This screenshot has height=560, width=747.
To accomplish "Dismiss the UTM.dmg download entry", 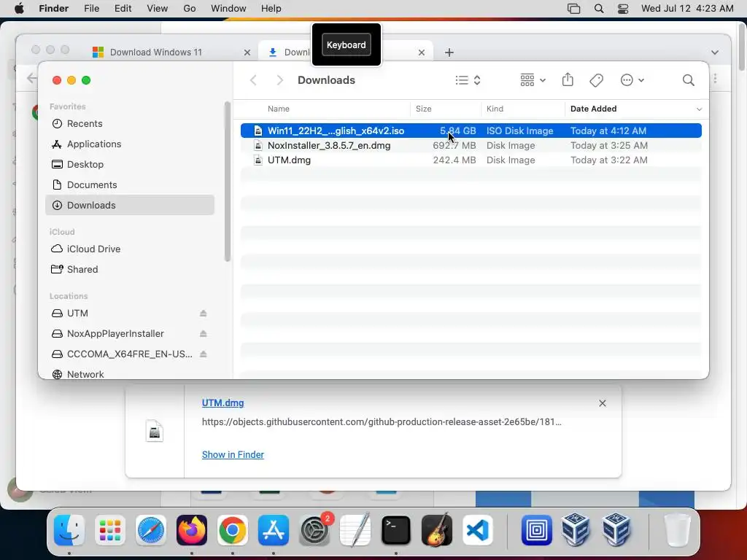I will point(602,403).
